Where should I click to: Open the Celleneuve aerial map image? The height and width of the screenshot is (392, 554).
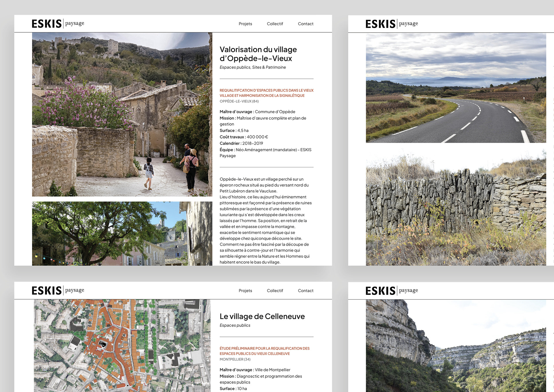click(122, 345)
